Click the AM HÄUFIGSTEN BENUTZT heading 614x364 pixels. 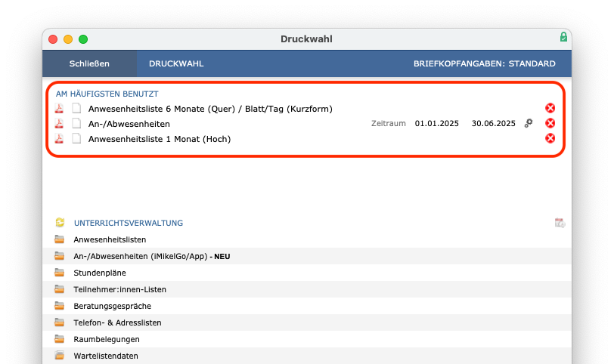click(x=107, y=94)
